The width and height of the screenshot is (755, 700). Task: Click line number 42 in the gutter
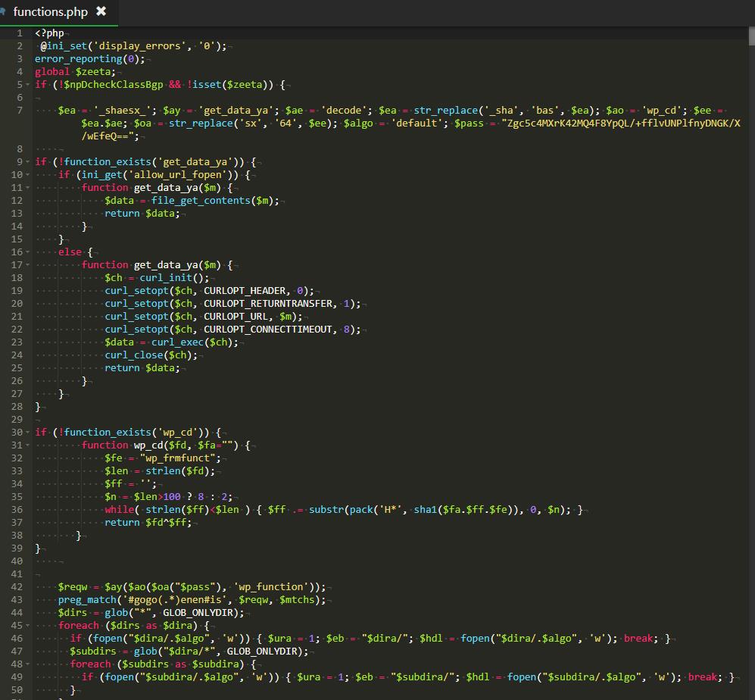click(x=17, y=587)
